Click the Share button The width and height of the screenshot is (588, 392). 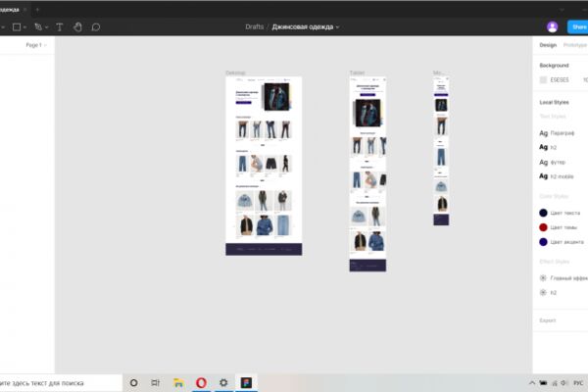[578, 27]
